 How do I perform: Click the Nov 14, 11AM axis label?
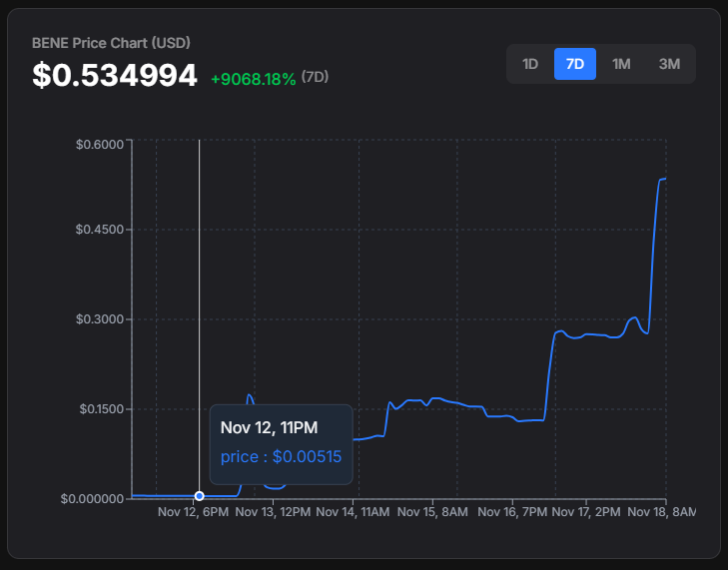coord(353,512)
